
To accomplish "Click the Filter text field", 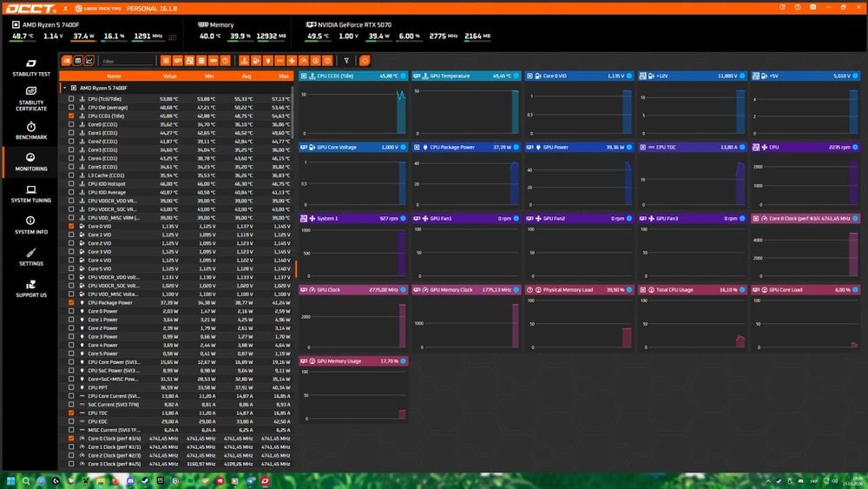I will (x=127, y=61).
